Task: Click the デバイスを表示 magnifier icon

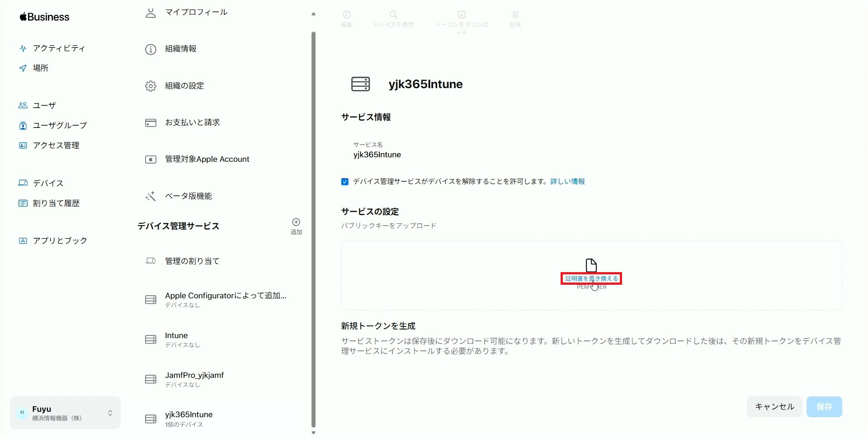Action: click(x=393, y=14)
